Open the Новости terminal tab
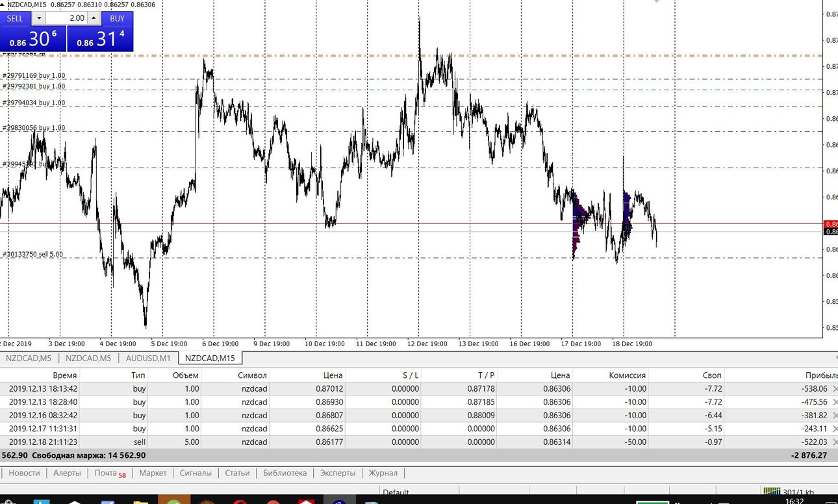The height and width of the screenshot is (504, 838). coord(24,473)
